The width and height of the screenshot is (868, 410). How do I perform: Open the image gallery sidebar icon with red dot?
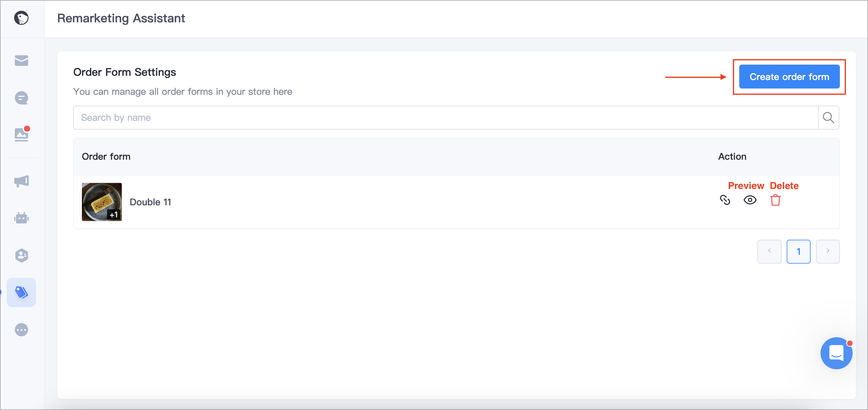22,134
